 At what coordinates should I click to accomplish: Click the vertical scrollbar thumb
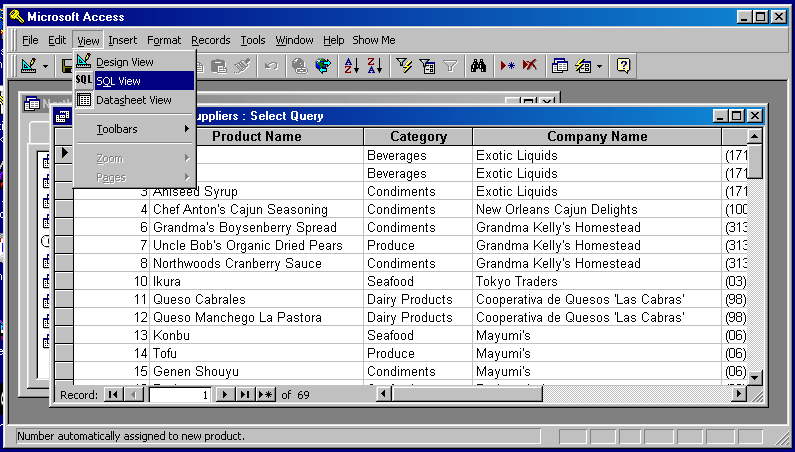754,161
